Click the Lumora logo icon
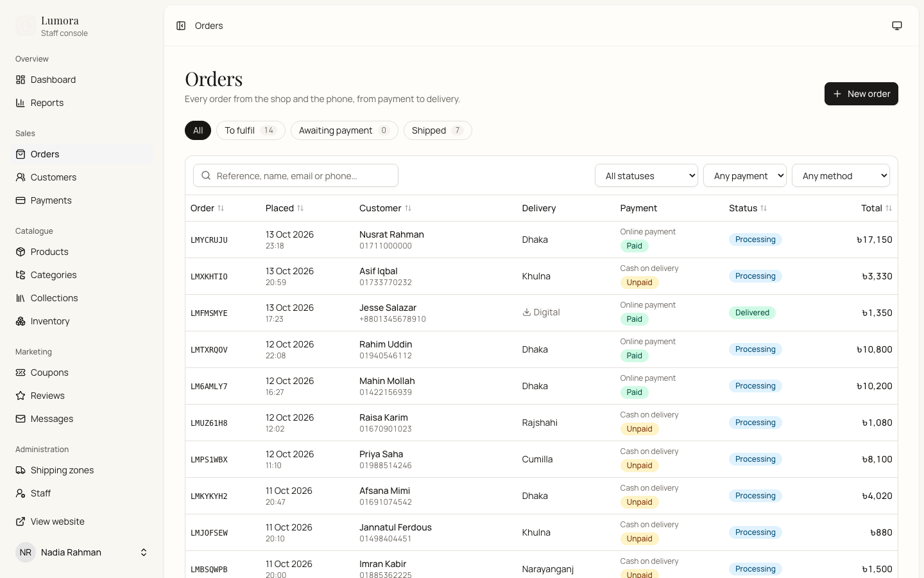 [26, 26]
